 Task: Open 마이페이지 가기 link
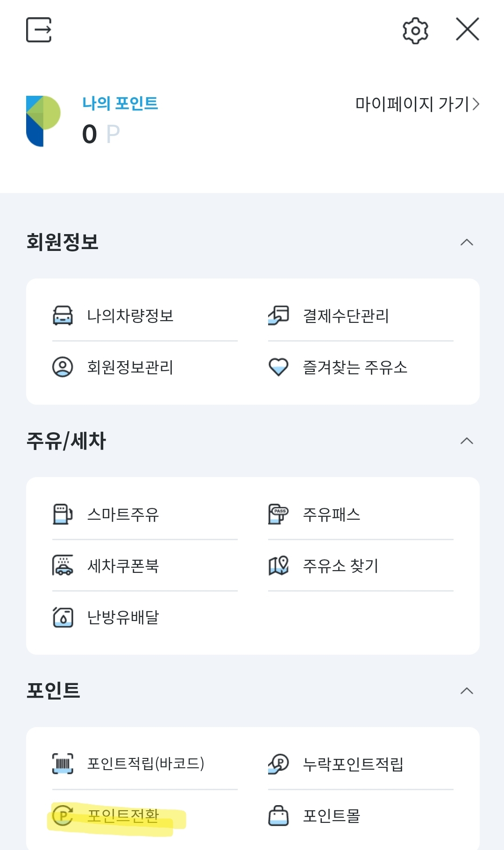tap(417, 104)
